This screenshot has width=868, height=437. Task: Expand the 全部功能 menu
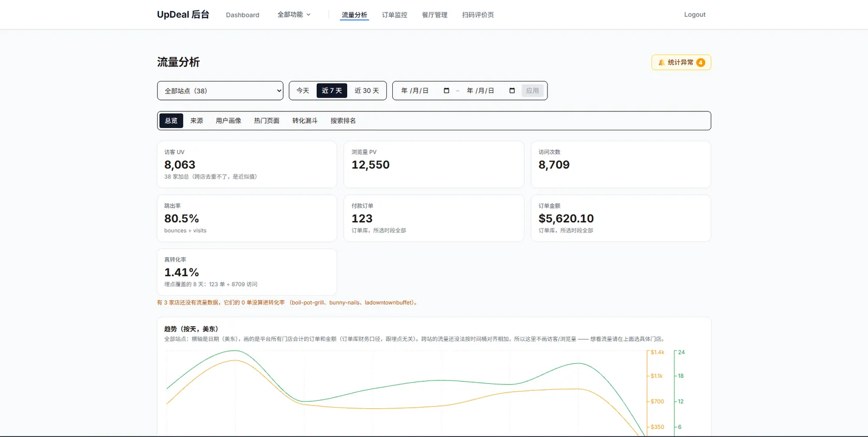coord(294,15)
